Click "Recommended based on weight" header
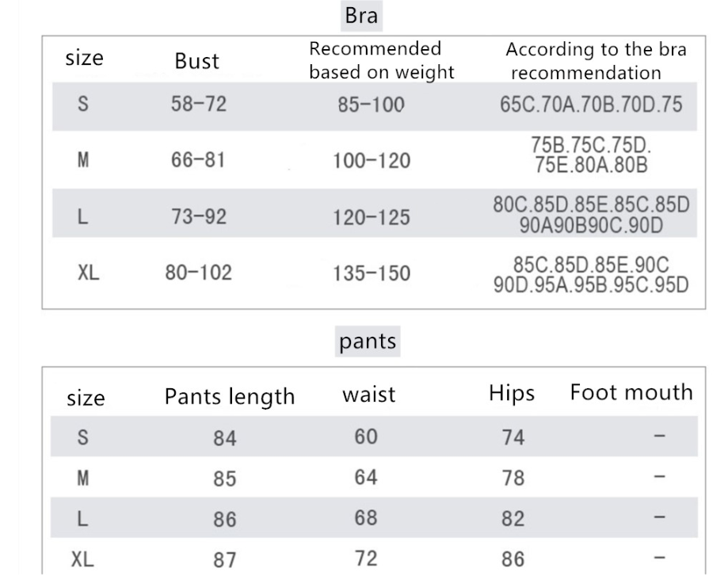This screenshot has height=580, width=728. [x=381, y=61]
